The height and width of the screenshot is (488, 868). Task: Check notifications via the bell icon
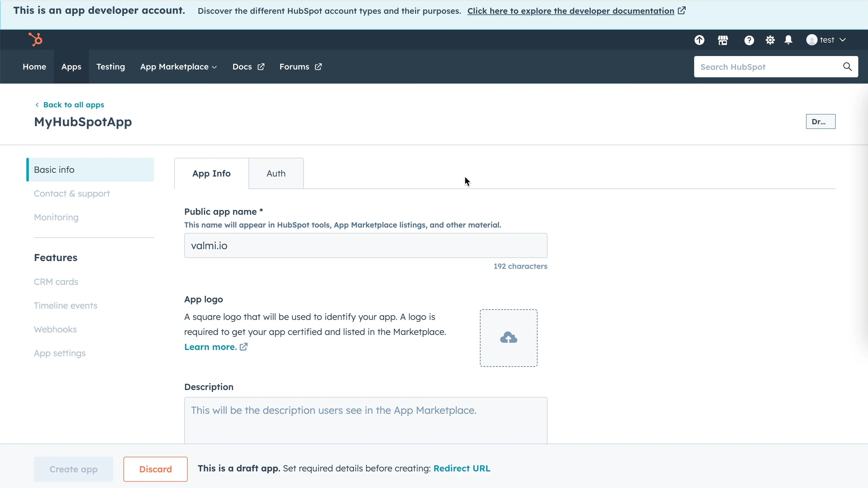pyautogui.click(x=788, y=40)
